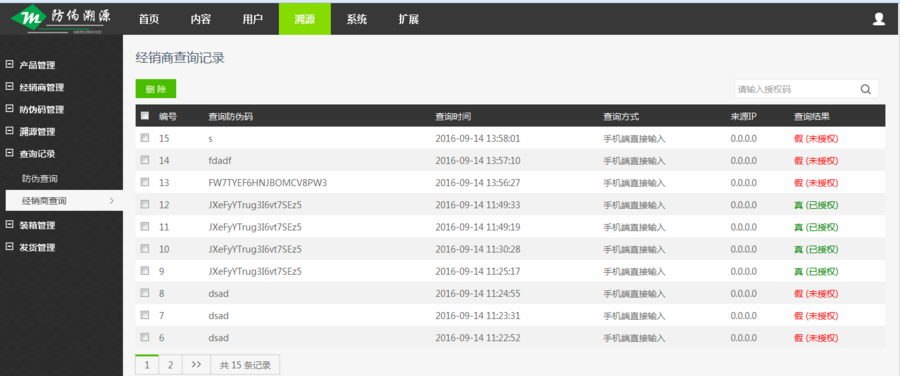Click the green 删除 button
The height and width of the screenshot is (376, 900).
point(156,89)
